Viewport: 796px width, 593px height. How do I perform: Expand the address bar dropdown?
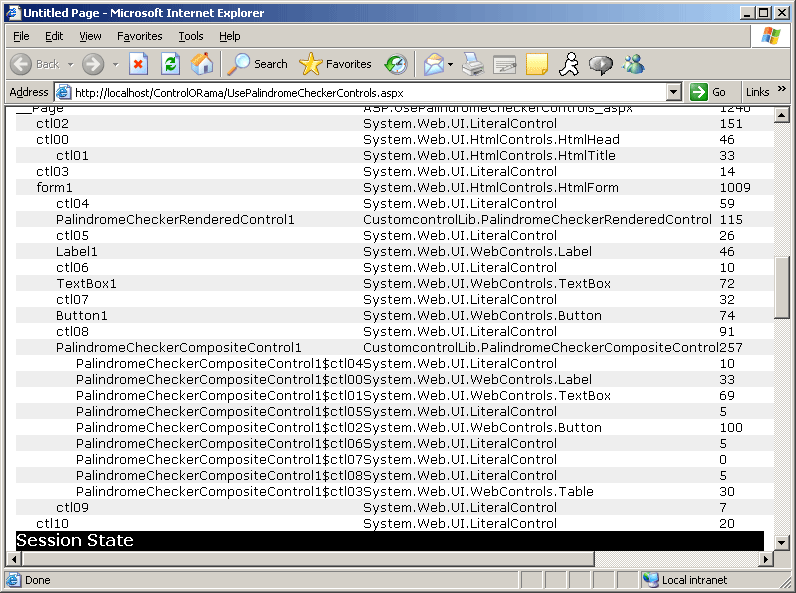[673, 92]
